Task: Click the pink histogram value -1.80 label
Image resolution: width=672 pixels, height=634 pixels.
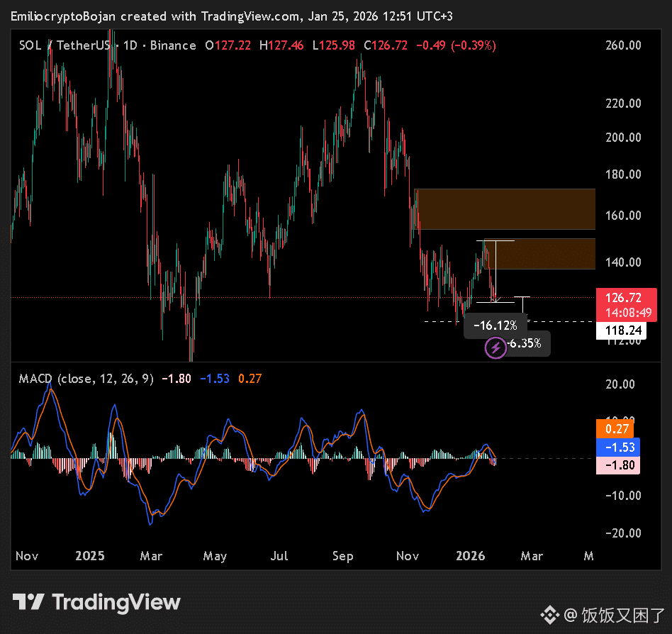Action: [x=617, y=465]
